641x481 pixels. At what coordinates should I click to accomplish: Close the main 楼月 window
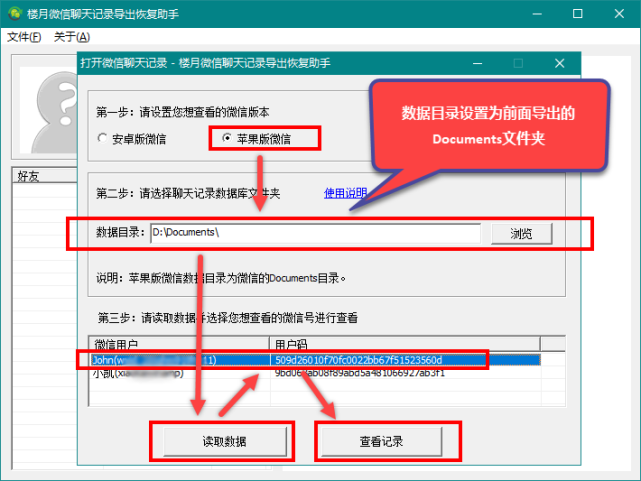[x=619, y=13]
